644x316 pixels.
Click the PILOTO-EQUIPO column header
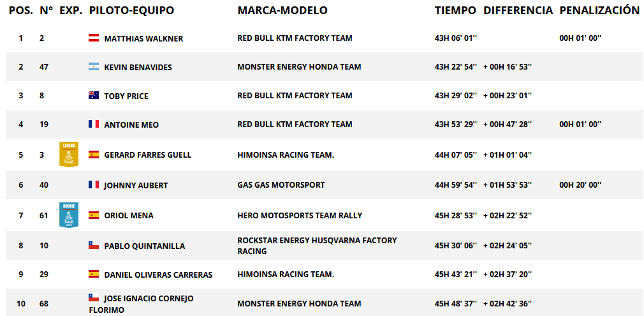pos(131,11)
